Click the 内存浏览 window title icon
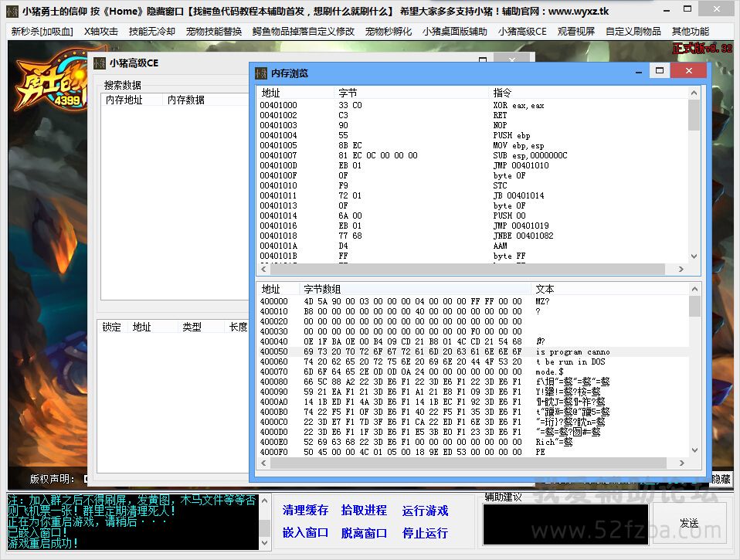 [261, 73]
